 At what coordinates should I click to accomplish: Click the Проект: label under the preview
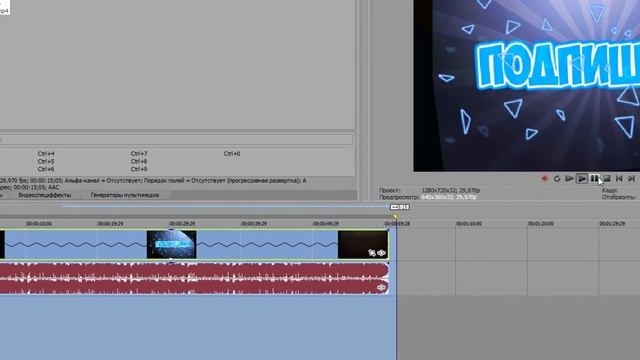click(390, 190)
